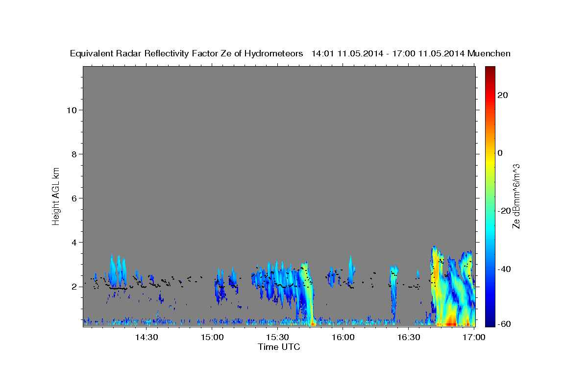Click the height axis label 4
The height and width of the screenshot is (392, 588).
coord(74,243)
